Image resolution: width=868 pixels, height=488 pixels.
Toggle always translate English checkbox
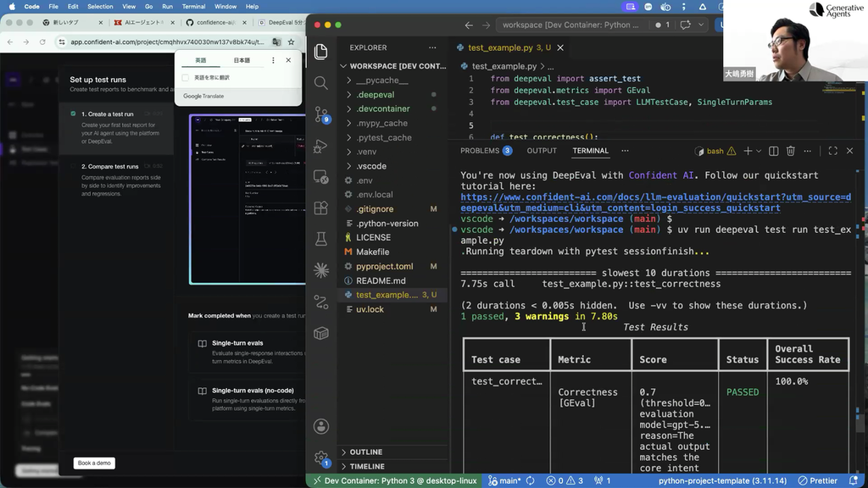[x=186, y=77]
